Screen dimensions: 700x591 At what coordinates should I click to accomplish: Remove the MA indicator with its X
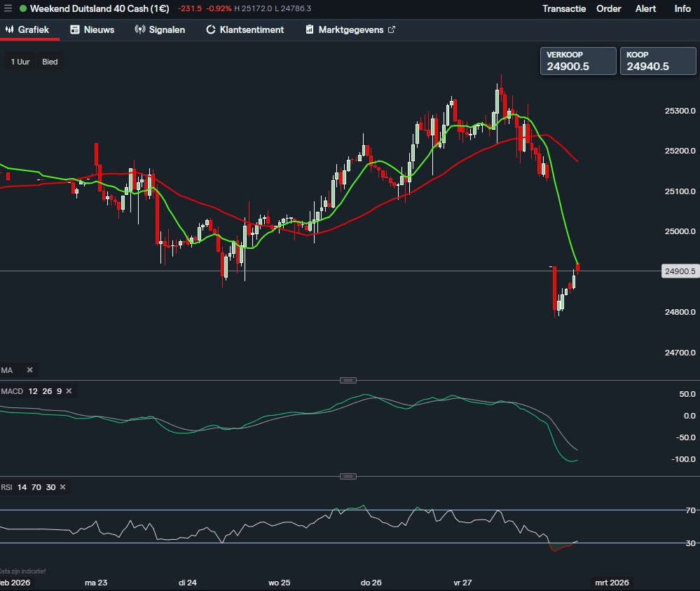(30, 370)
